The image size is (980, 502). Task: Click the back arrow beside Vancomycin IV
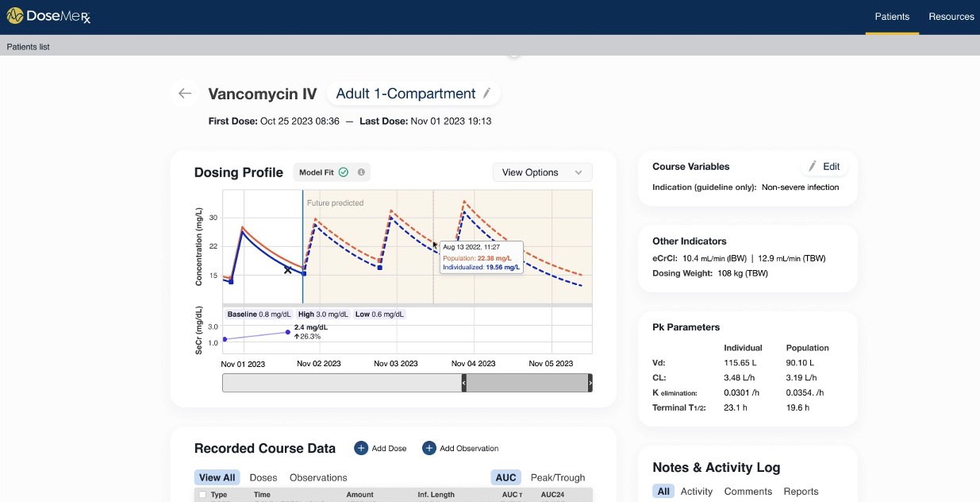[x=185, y=94]
